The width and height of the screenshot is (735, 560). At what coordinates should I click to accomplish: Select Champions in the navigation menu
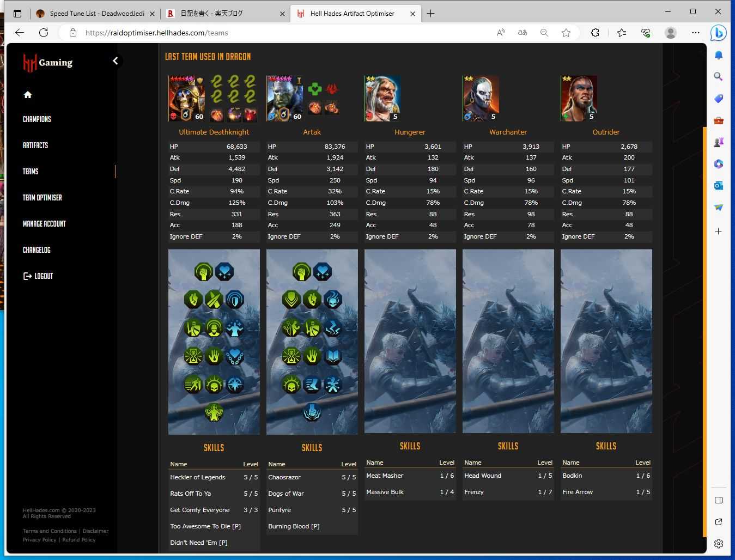(37, 119)
